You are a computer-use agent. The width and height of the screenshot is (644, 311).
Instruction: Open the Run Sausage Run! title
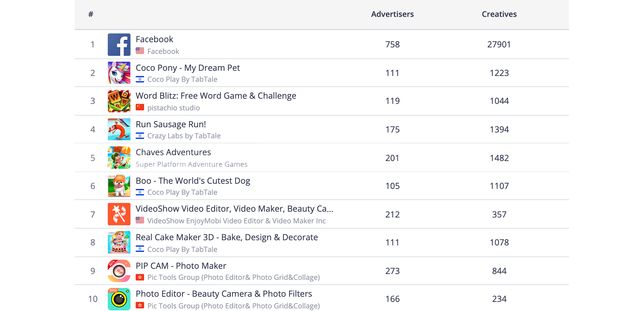[x=171, y=124]
